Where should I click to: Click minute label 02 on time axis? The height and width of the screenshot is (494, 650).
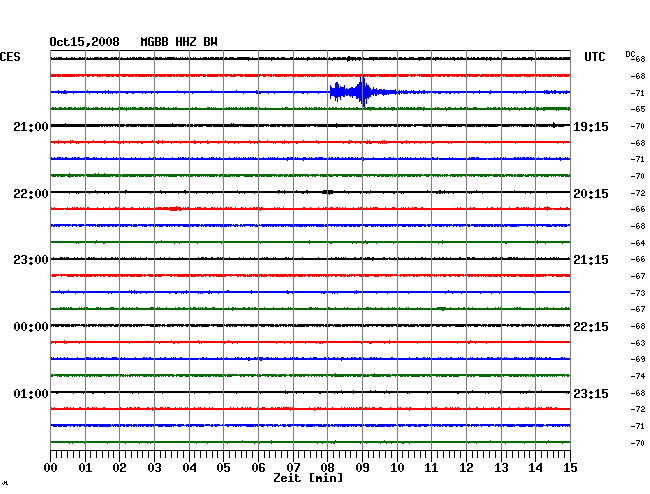pyautogui.click(x=119, y=467)
